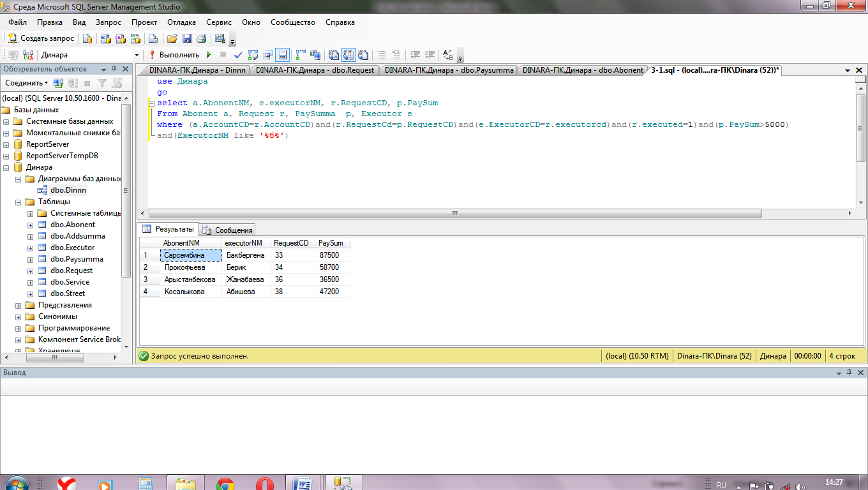
Task: Open Google Chrome from the taskbar
Action: [225, 484]
